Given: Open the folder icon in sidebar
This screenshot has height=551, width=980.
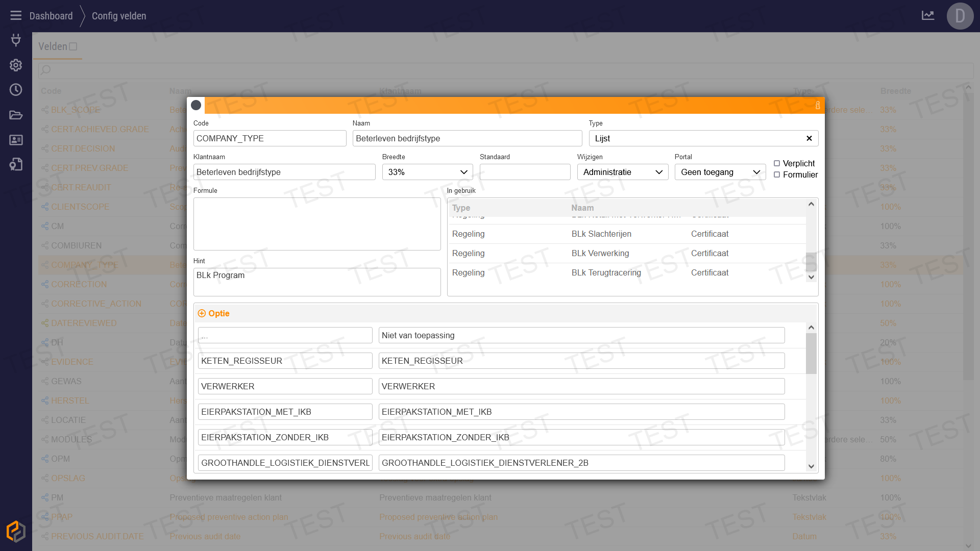Looking at the screenshot, I should click(x=16, y=115).
